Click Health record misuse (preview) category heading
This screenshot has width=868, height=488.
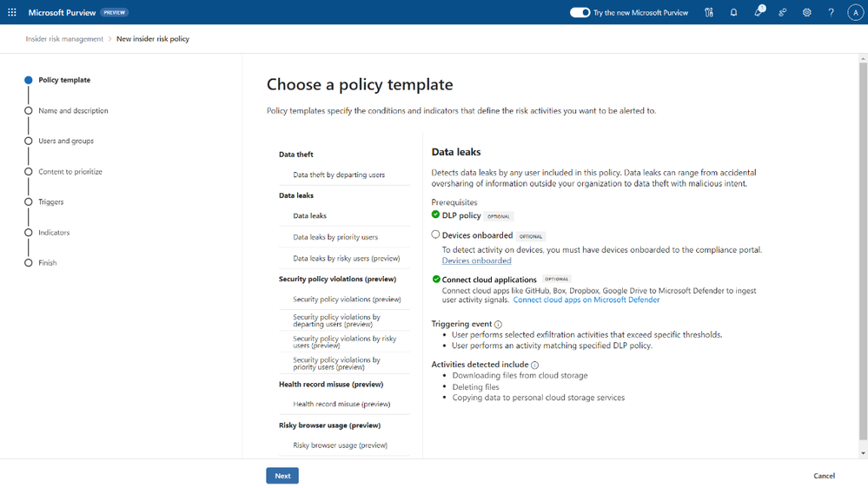(x=331, y=384)
